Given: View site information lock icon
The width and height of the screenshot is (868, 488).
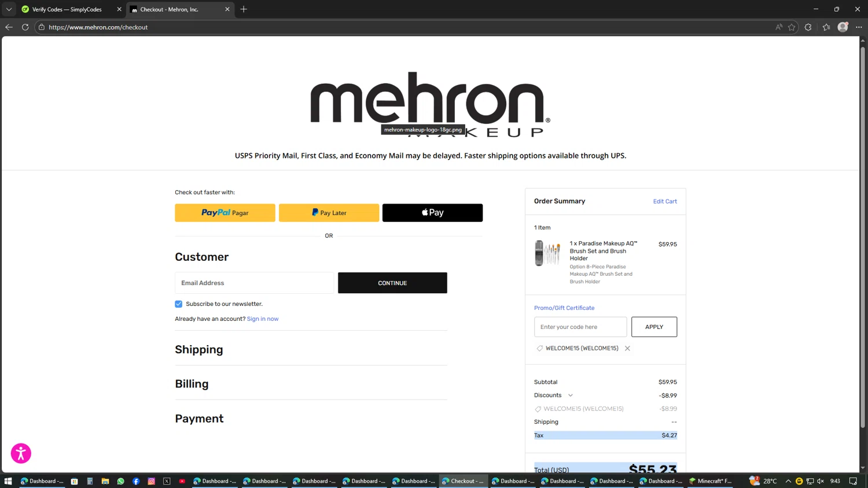Looking at the screenshot, I should tap(42, 27).
